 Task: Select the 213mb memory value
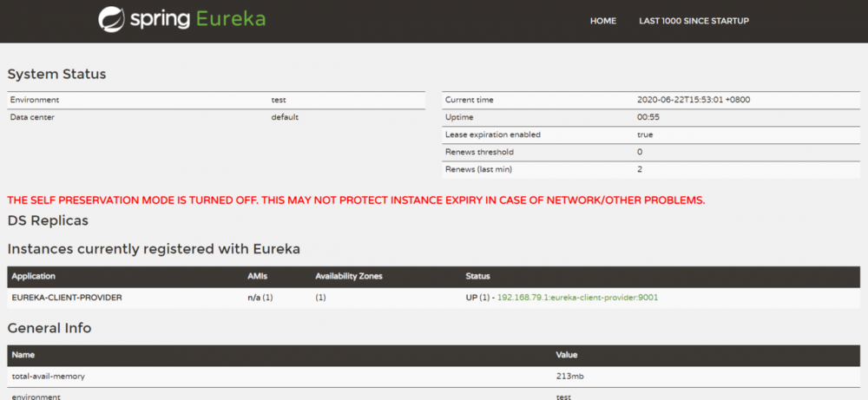click(x=570, y=377)
